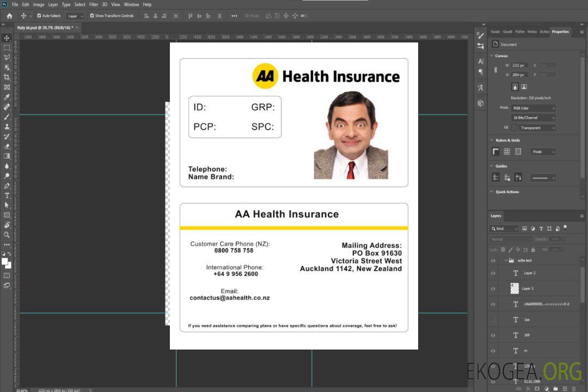Image resolution: width=588 pixels, height=392 pixels.
Task: Open the 16 Bits/Channel dropdown
Action: pos(533,118)
